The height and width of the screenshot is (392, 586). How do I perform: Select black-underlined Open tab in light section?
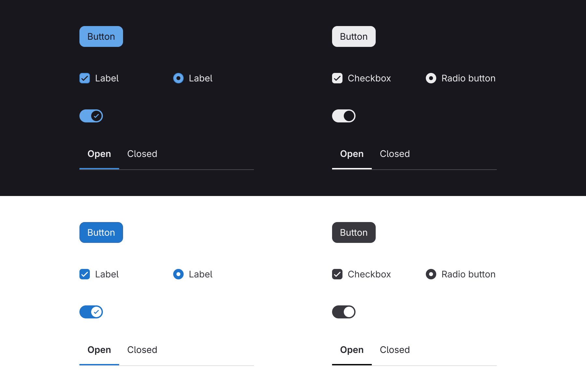click(352, 350)
